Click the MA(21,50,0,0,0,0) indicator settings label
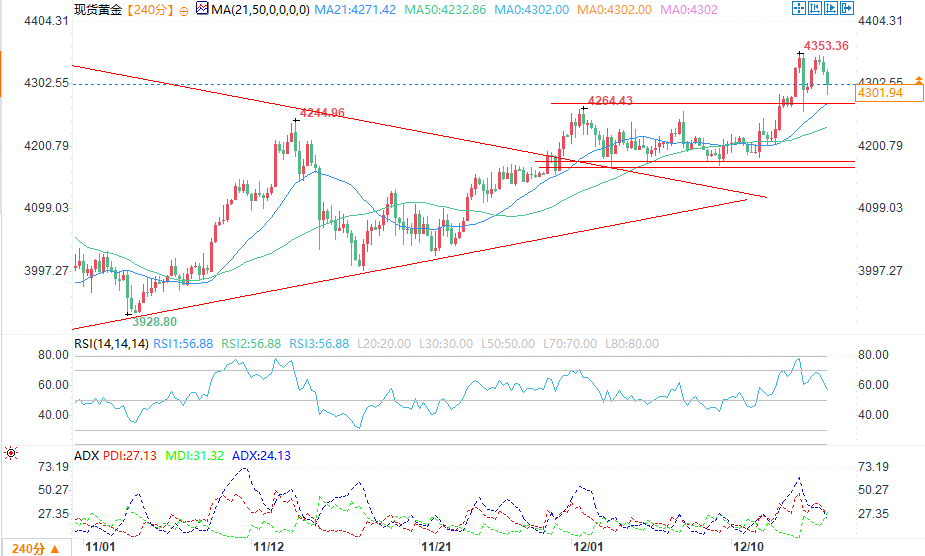Viewport: 925px width, 556px height. point(260,9)
